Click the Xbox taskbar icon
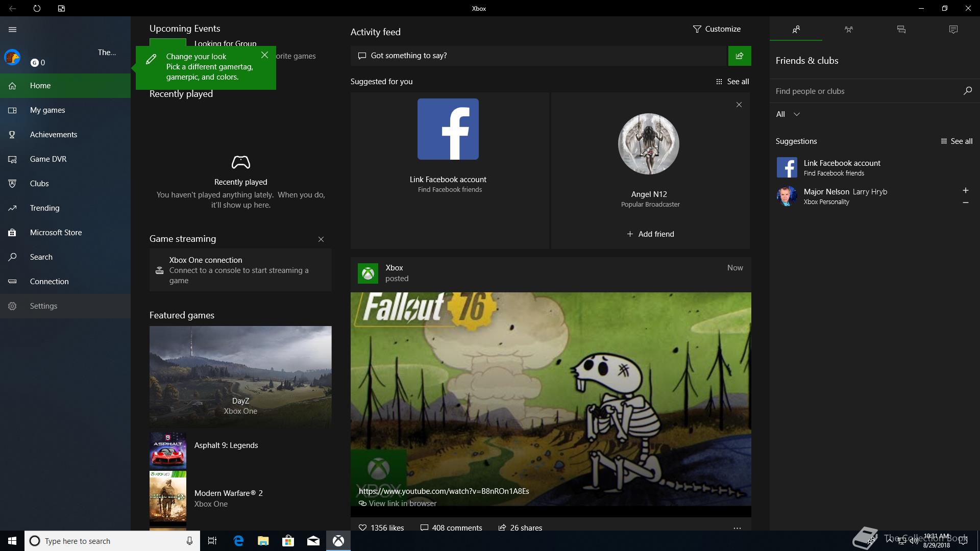The width and height of the screenshot is (980, 551). pyautogui.click(x=338, y=541)
